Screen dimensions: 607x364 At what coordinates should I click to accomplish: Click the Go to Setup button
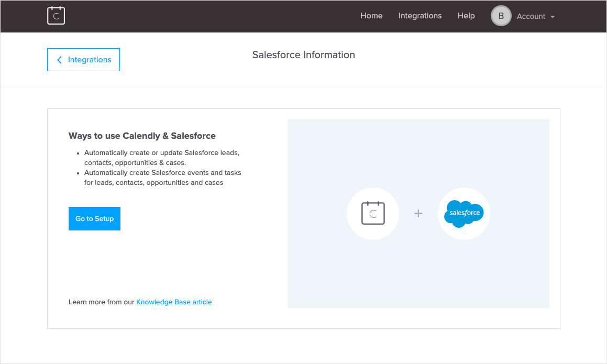[94, 219]
